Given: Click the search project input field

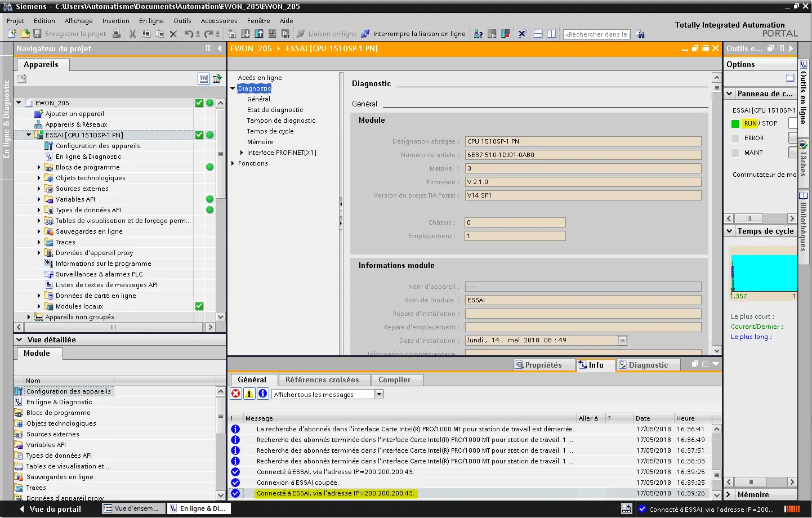Looking at the screenshot, I should point(596,34).
